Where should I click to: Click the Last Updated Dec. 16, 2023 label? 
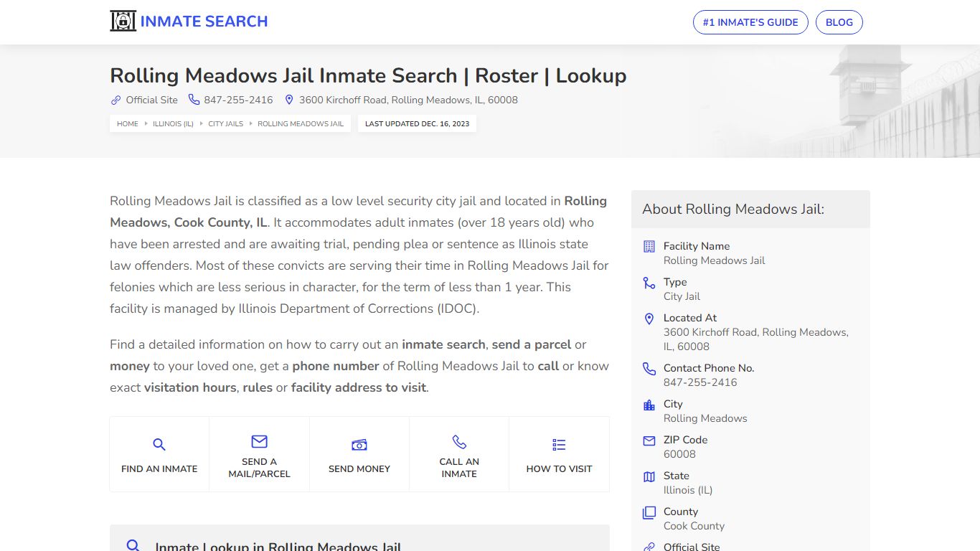pyautogui.click(x=417, y=123)
